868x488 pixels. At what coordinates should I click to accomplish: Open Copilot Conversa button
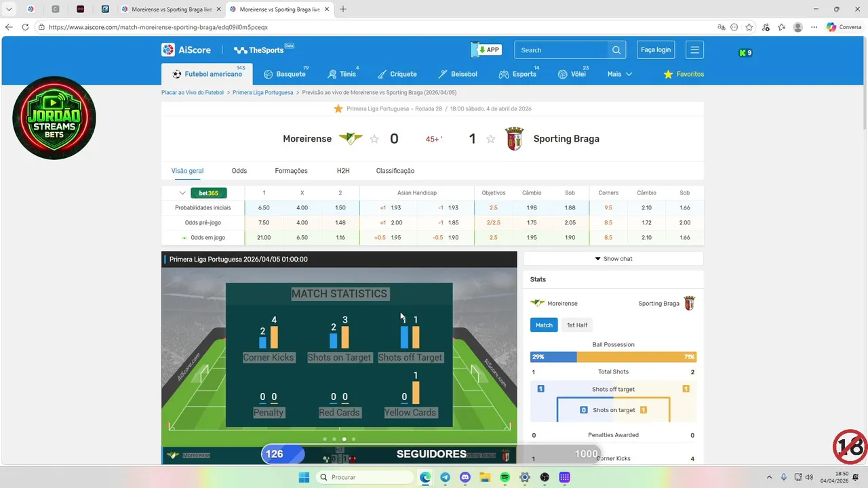(x=844, y=27)
